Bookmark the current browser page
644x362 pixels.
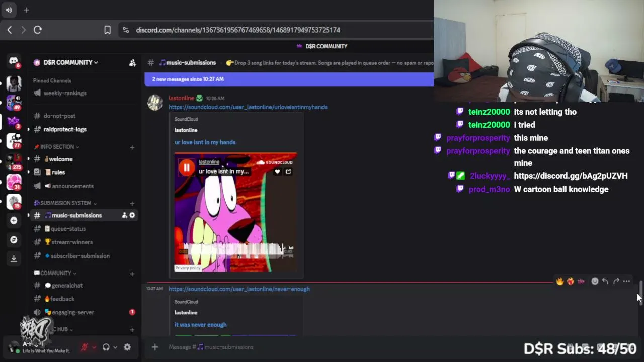(107, 30)
